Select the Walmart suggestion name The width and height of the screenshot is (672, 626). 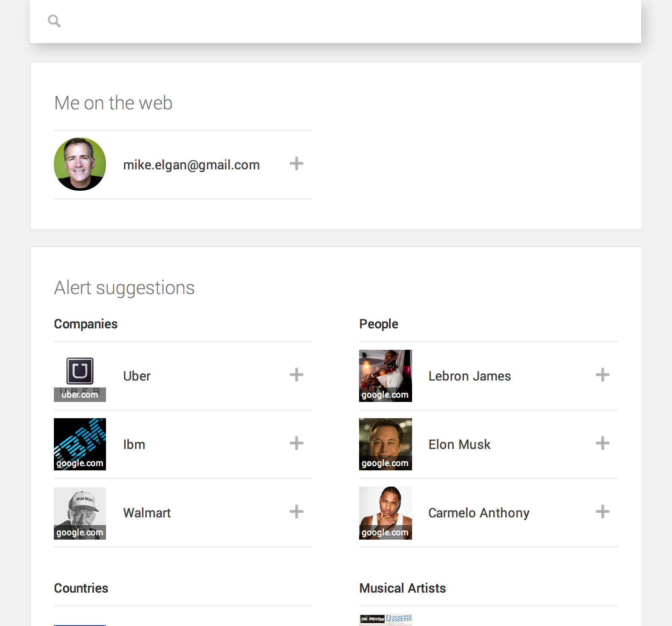[x=147, y=513]
